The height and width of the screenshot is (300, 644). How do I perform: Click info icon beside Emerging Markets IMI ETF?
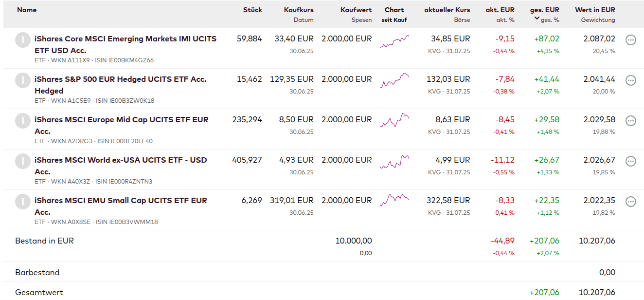click(23, 40)
